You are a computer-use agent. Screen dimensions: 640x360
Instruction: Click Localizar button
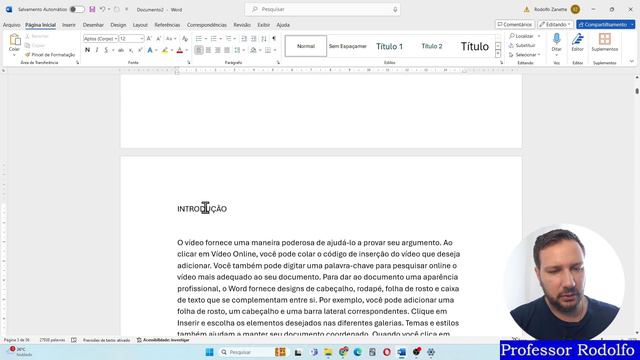(x=521, y=36)
